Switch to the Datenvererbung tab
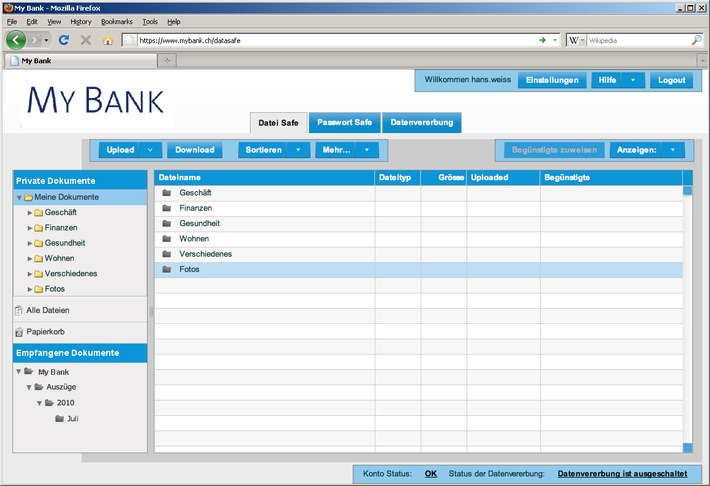This screenshot has height=486, width=710. (x=422, y=123)
